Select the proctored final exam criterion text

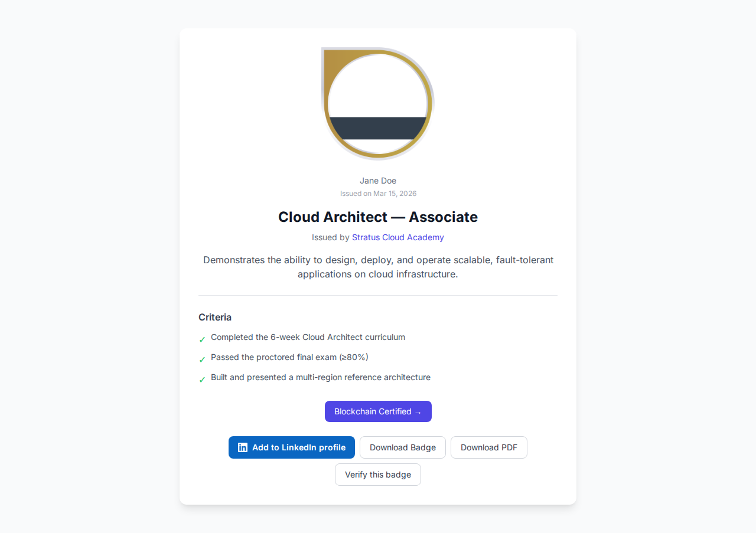coord(289,357)
